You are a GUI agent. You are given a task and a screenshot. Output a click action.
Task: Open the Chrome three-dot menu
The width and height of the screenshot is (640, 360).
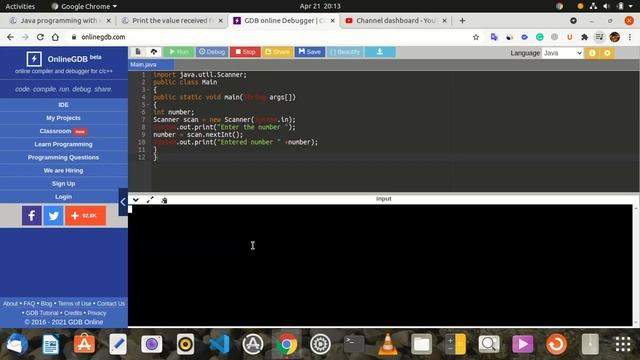coord(630,37)
